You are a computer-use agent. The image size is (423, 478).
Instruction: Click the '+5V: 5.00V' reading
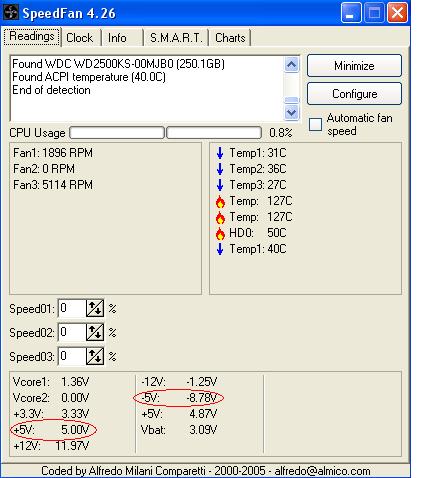[51, 430]
